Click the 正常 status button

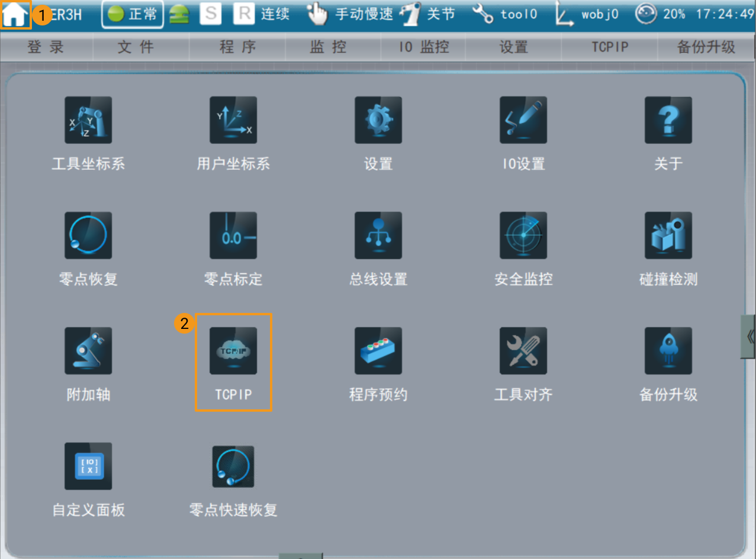[x=133, y=15]
